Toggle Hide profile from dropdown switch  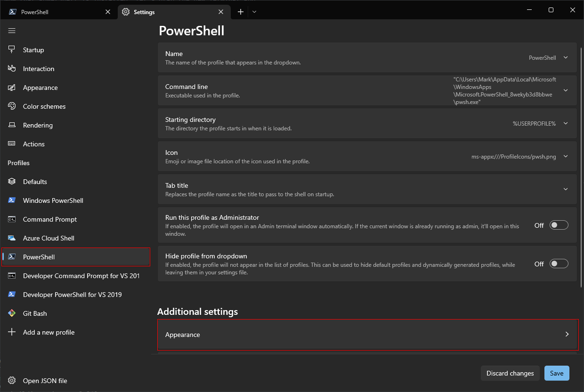pyautogui.click(x=559, y=264)
